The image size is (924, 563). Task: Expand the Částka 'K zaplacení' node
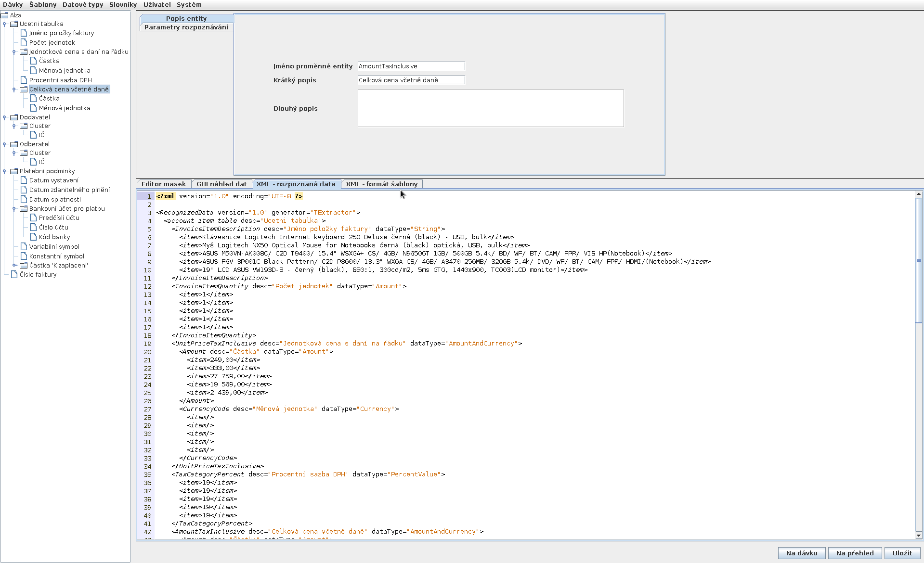tap(14, 265)
